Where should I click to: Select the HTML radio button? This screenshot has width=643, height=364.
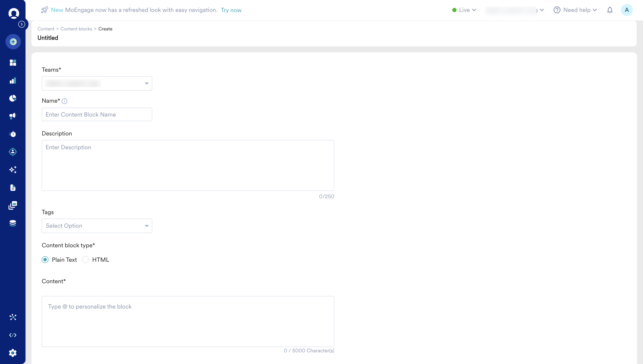click(85, 260)
